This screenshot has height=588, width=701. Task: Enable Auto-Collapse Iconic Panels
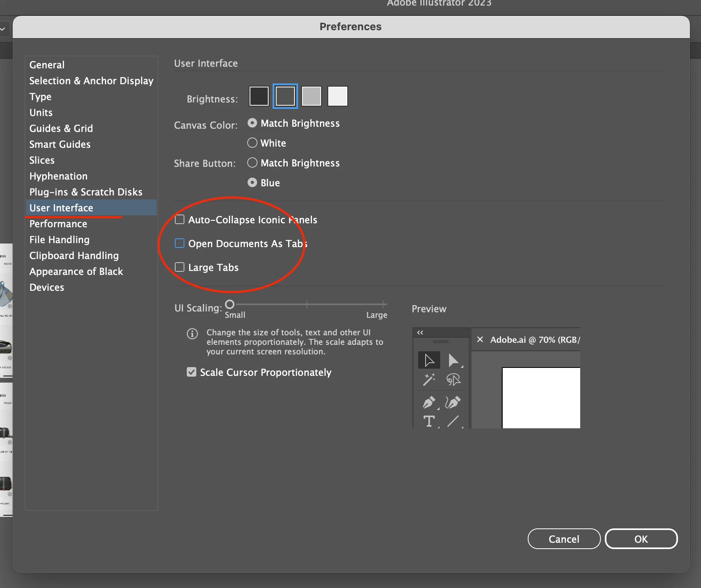pyautogui.click(x=180, y=220)
